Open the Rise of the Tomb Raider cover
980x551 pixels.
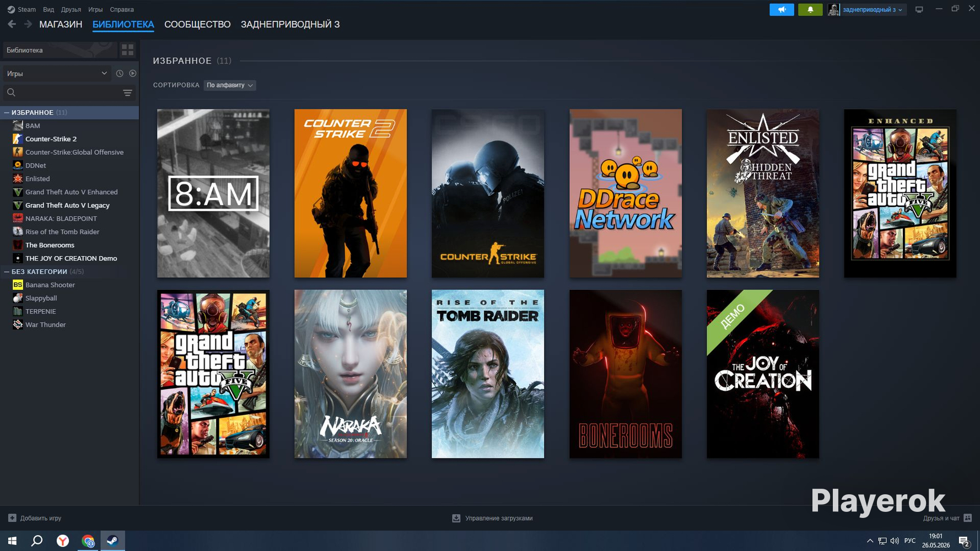[x=488, y=374]
